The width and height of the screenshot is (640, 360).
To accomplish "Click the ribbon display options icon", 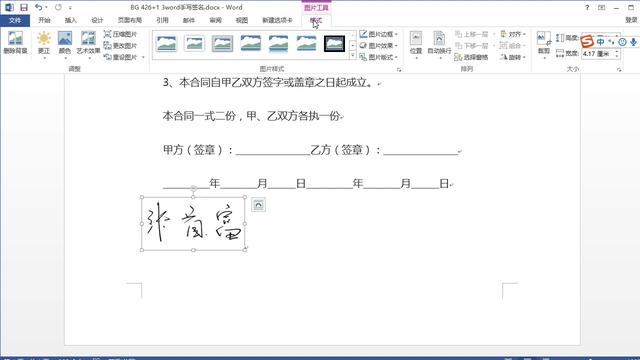I will point(602,7).
